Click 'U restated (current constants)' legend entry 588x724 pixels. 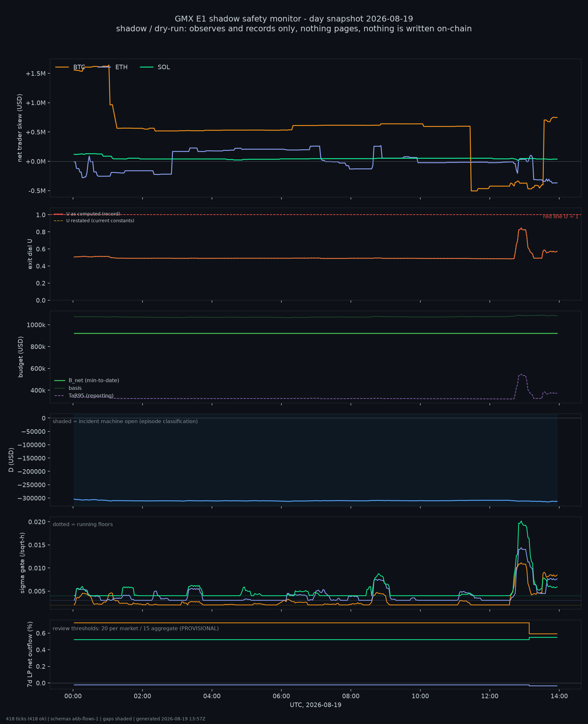coord(100,220)
